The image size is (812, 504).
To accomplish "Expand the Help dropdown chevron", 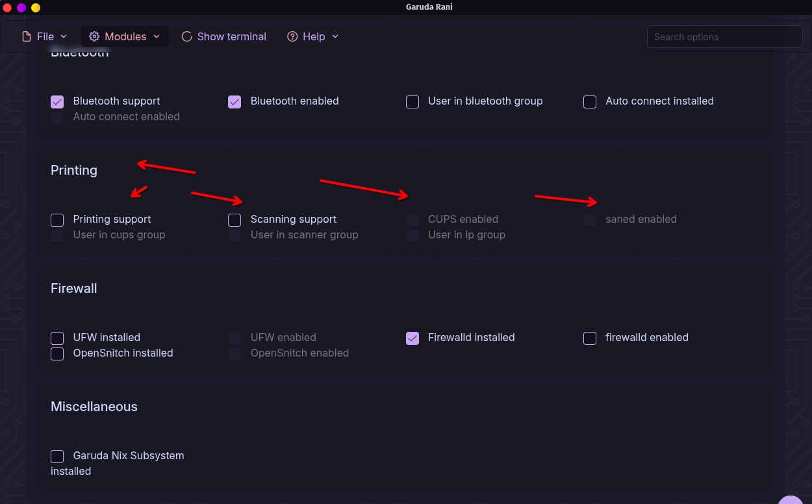I will tap(335, 36).
